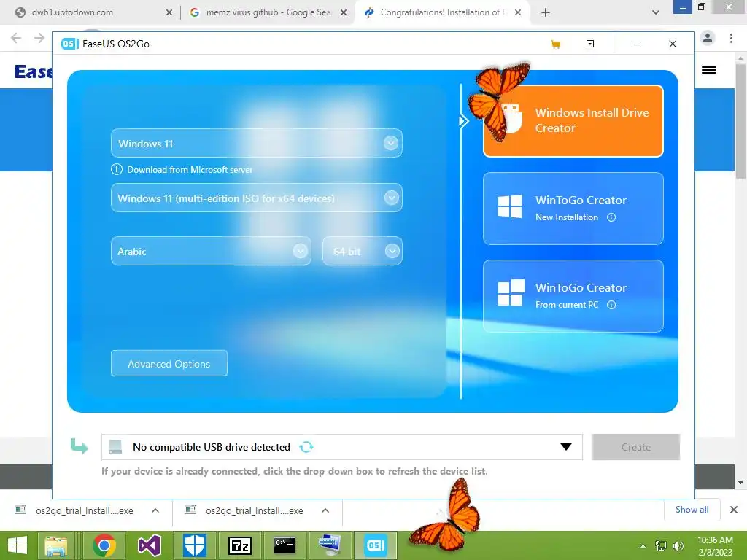This screenshot has width=747, height=560.
Task: Open Chrome tab search chevron
Action: coord(656,13)
